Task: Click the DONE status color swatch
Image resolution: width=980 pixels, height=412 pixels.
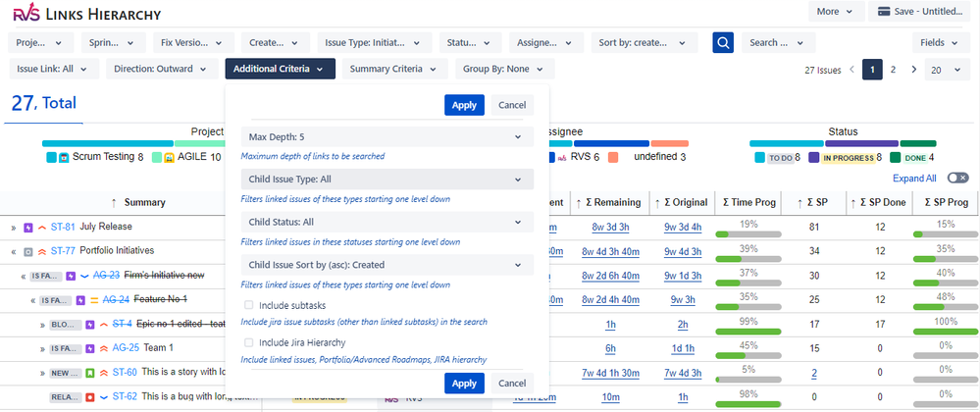Action: pos(895,158)
